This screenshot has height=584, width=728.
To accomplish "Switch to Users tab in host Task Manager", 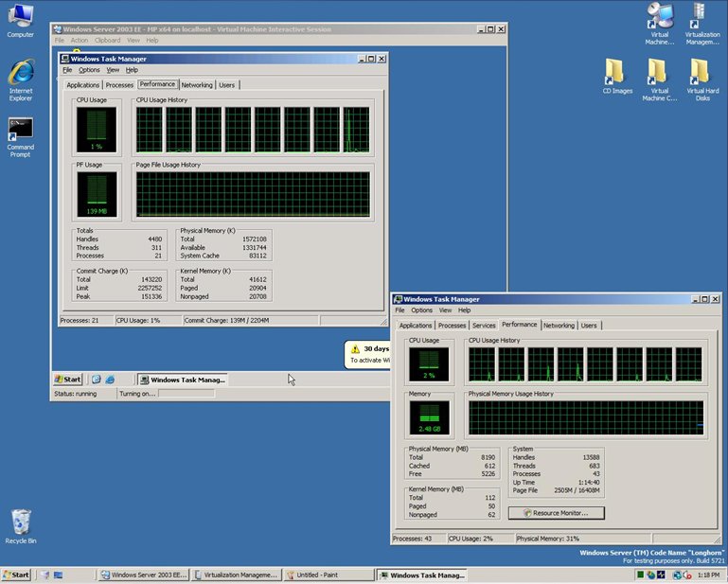I will pos(589,326).
